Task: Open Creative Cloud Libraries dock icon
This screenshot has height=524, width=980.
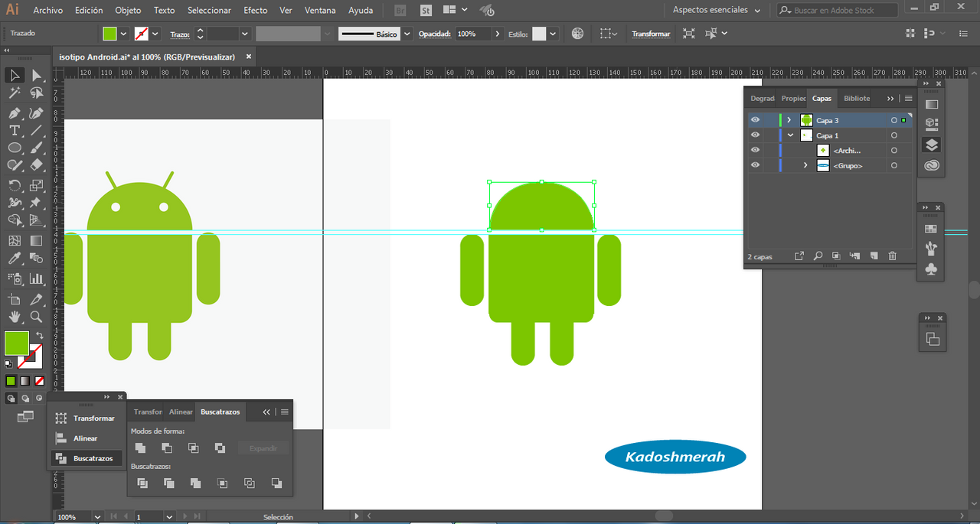Action: (x=932, y=165)
